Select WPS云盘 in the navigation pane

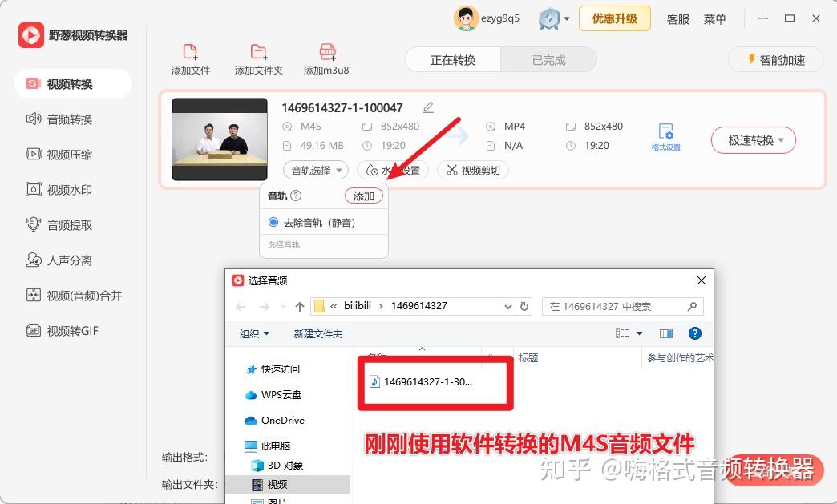(273, 395)
